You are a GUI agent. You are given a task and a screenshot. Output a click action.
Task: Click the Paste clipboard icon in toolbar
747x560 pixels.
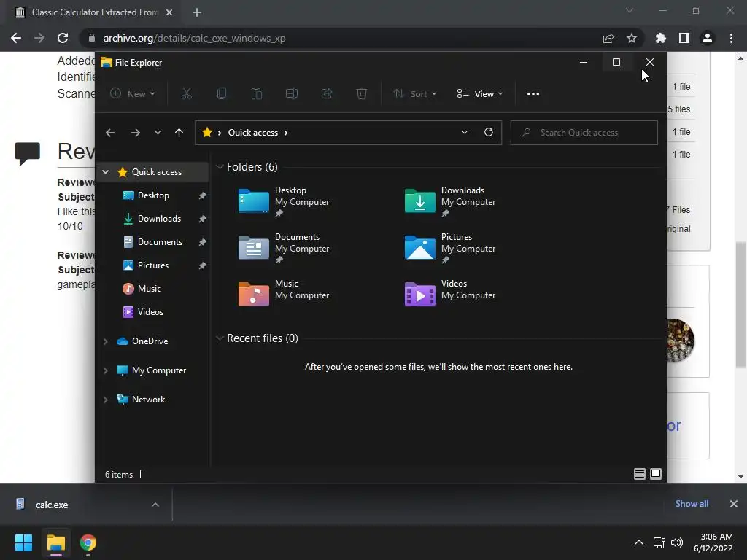pyautogui.click(x=256, y=94)
